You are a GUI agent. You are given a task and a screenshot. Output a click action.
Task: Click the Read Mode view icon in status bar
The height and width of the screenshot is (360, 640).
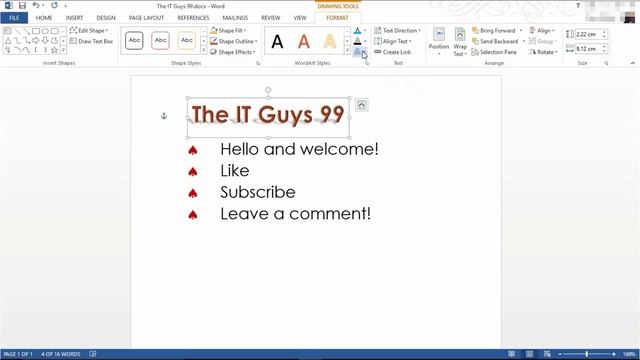[511, 354]
